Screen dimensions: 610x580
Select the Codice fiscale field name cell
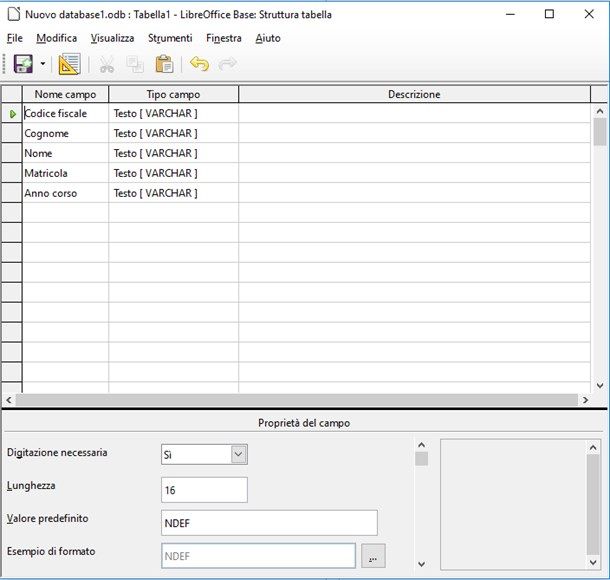[x=66, y=113]
